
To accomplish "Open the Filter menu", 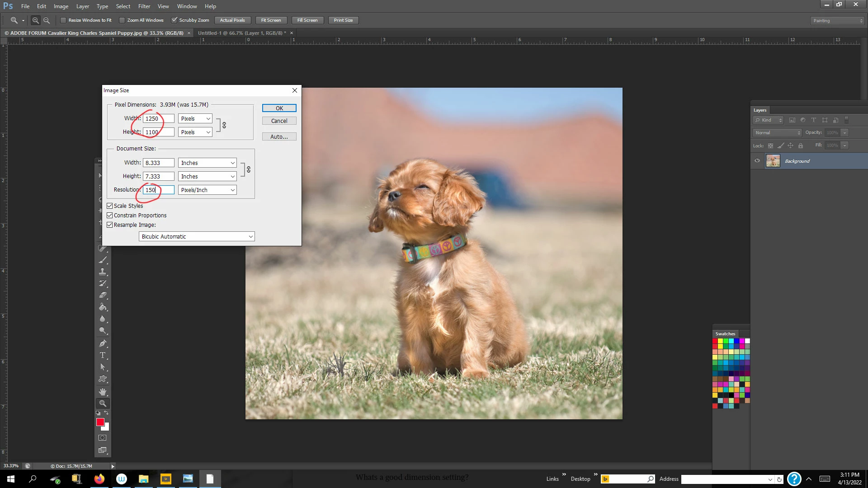I will [x=144, y=6].
